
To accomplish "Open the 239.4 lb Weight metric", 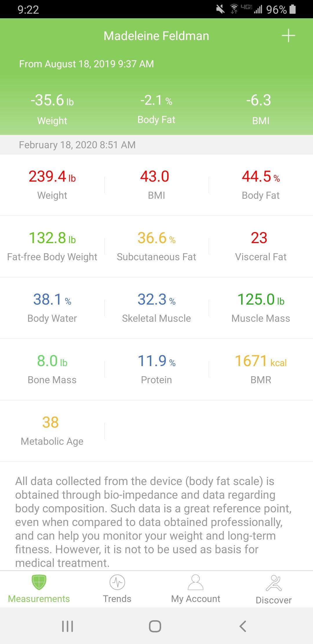I will tap(52, 185).
